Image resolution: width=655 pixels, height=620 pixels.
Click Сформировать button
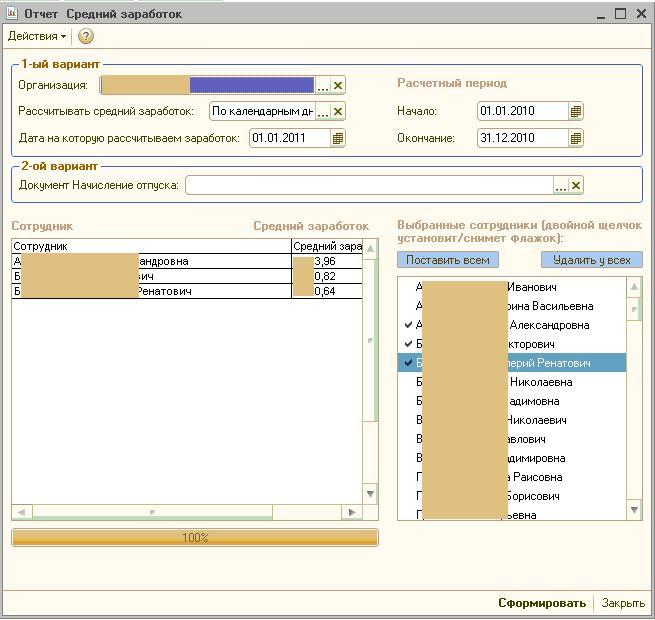[x=542, y=603]
